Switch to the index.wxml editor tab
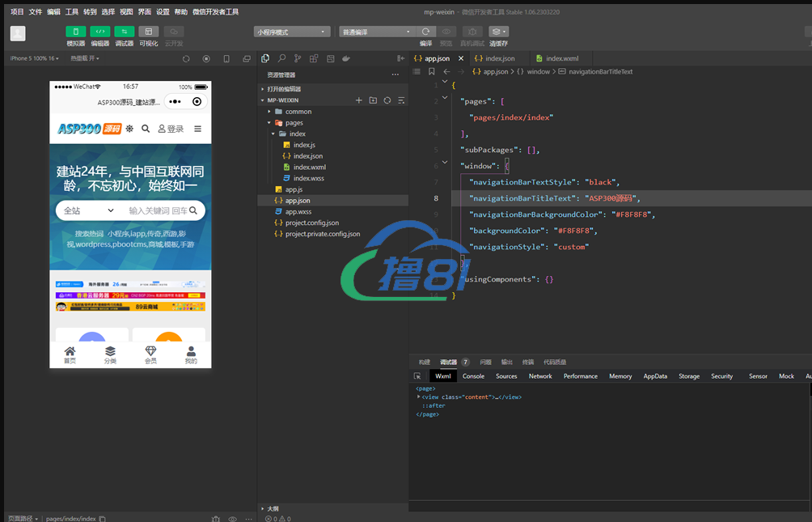This screenshot has height=522, width=812. coord(561,58)
